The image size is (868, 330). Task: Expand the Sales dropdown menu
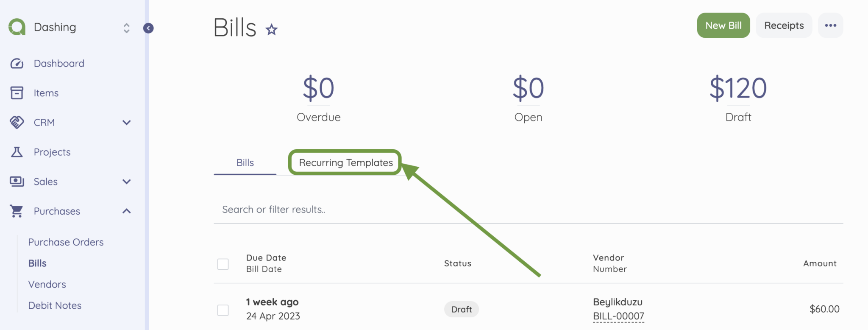coord(126,182)
